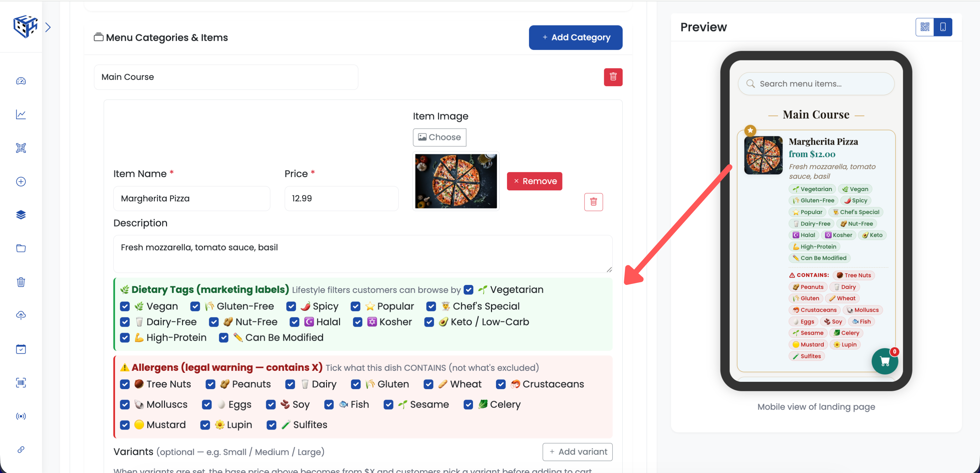The width and height of the screenshot is (980, 473).
Task: Switch preview to mobile phone view
Action: point(943,27)
